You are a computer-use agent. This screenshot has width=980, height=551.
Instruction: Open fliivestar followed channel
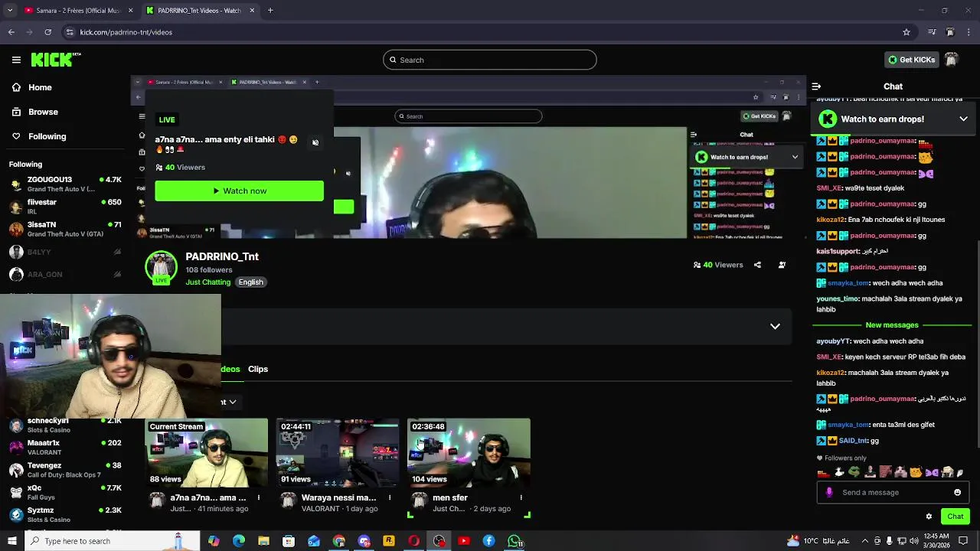[65, 207]
